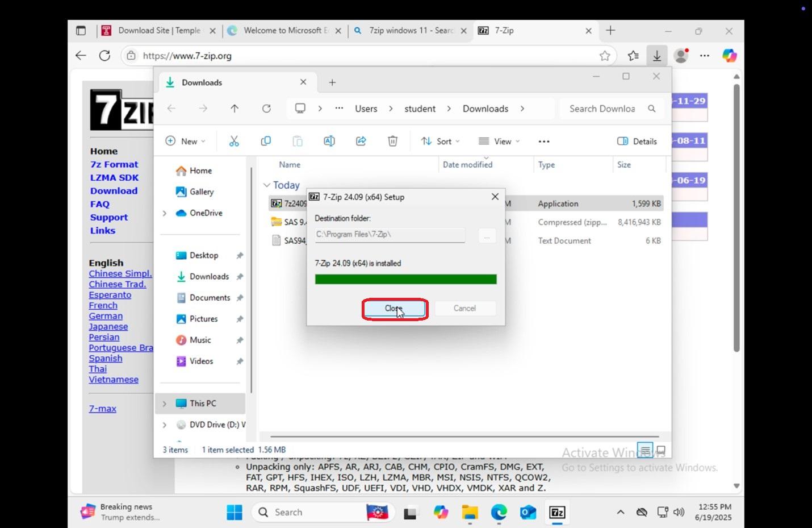Viewport: 812px width, 528px height.
Task: Select Music in Quick access
Action: (x=200, y=340)
